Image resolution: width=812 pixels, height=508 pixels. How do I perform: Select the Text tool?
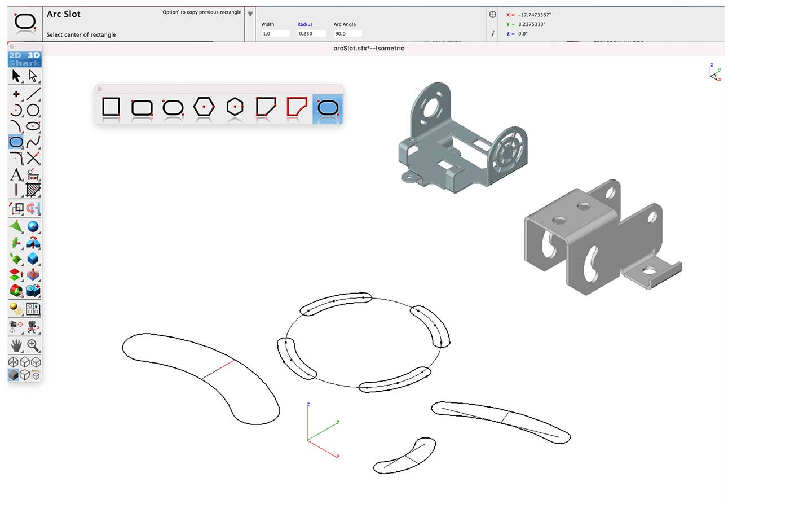(16, 175)
